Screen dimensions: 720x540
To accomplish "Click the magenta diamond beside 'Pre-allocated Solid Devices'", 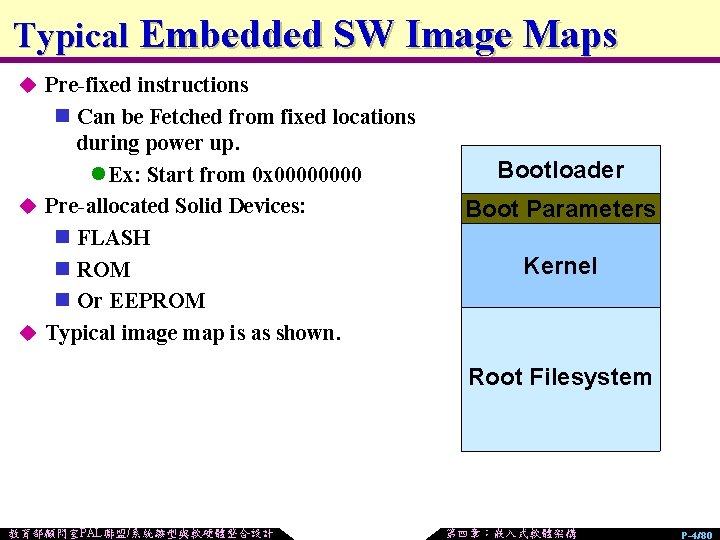I will coord(28,206).
